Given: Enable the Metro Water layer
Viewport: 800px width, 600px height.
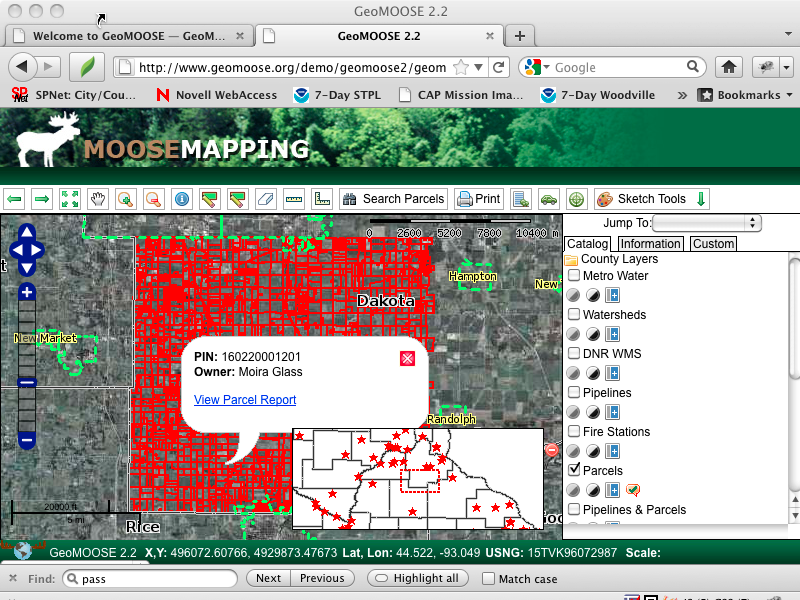Looking at the screenshot, I should click(574, 276).
